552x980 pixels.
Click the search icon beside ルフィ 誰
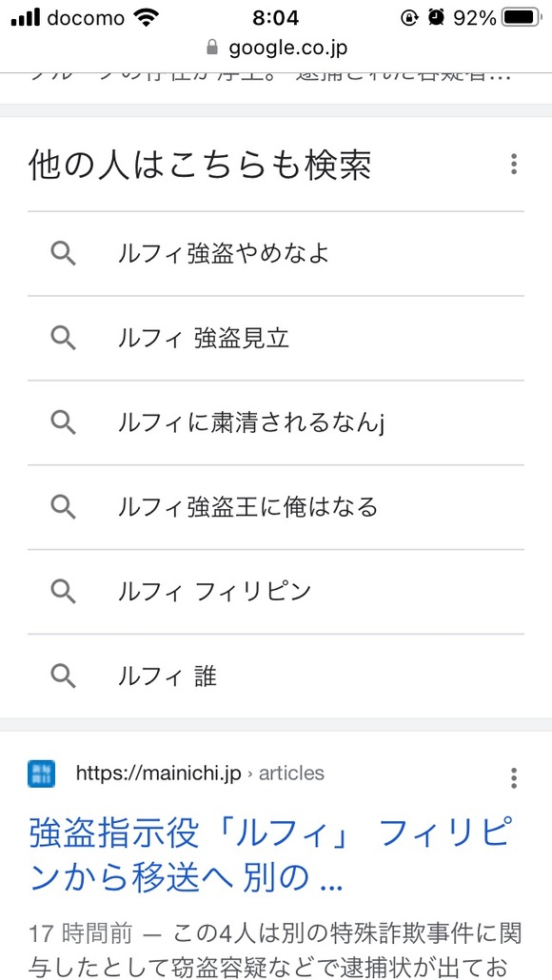point(63,676)
